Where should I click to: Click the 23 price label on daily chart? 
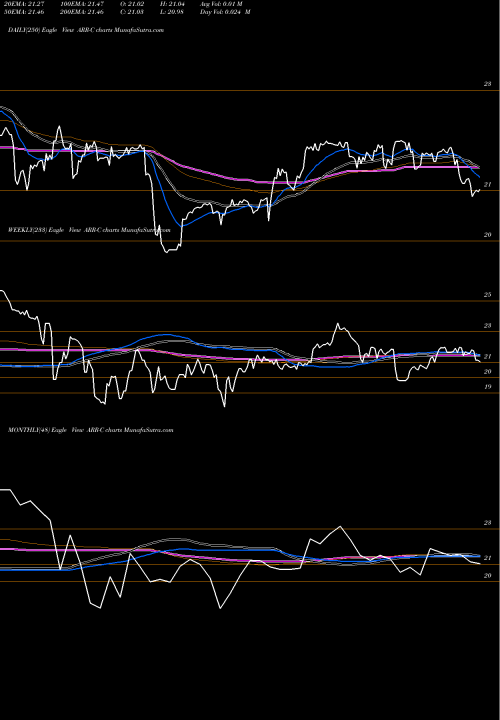pos(487,84)
